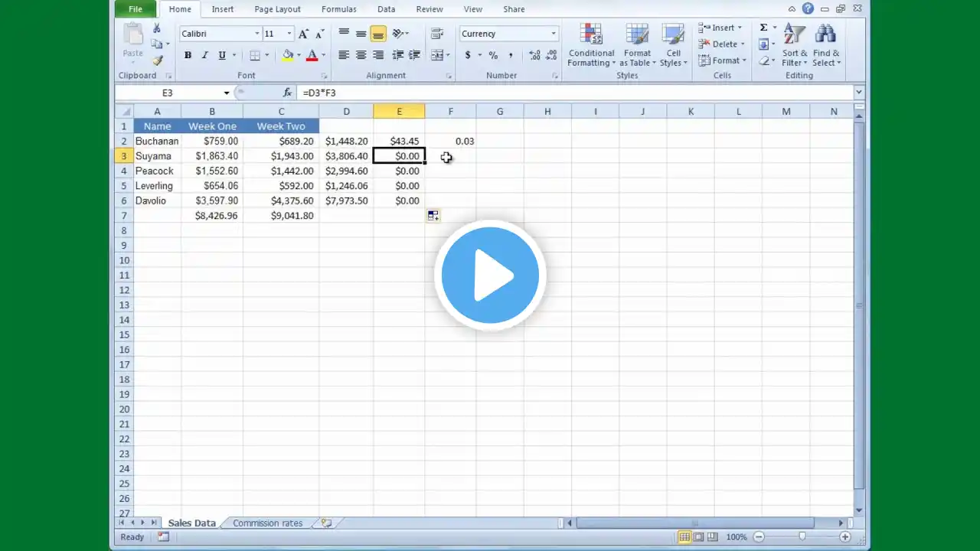Expand the Name Box dropdown arrow
Viewport: 980px width, 551px height.
[x=227, y=93]
